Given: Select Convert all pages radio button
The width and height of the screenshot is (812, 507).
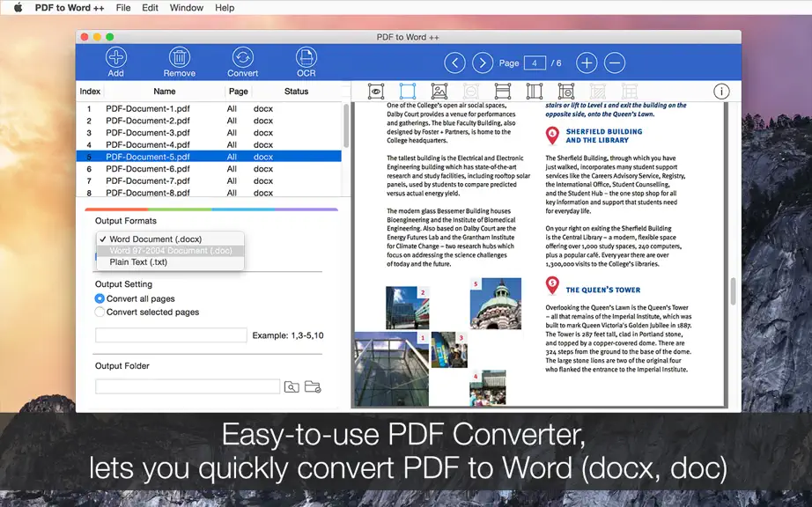Looking at the screenshot, I should 100,298.
